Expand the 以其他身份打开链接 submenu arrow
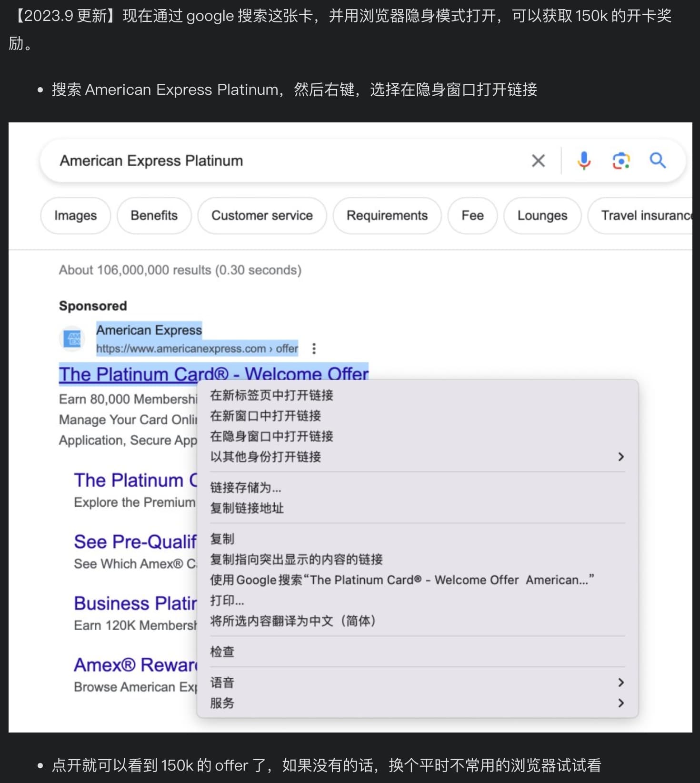Screen dimensions: 700x783 tap(621, 457)
